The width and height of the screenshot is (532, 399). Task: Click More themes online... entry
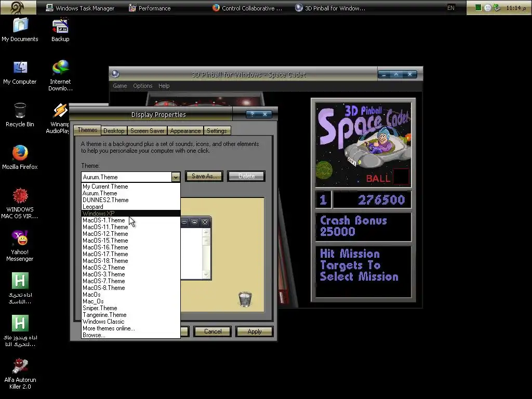tap(131, 328)
